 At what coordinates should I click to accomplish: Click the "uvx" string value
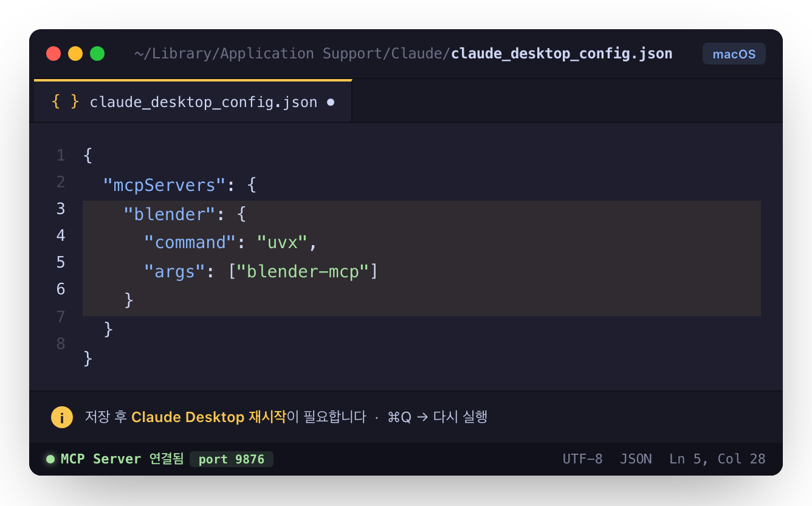point(282,243)
